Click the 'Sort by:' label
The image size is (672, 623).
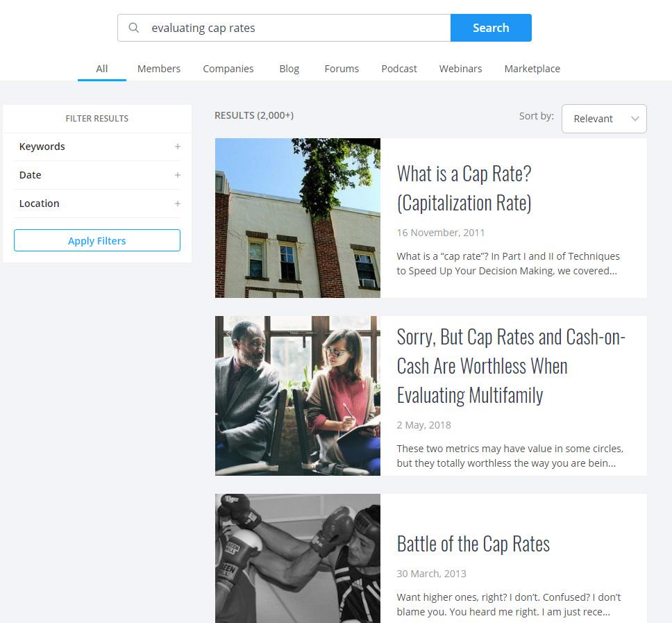(536, 116)
